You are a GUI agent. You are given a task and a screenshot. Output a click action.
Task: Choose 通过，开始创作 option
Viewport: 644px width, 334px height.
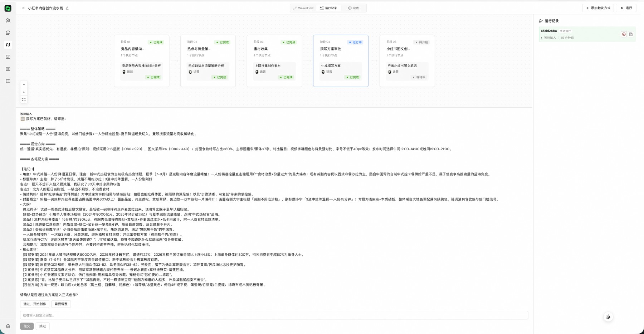(x=35, y=304)
